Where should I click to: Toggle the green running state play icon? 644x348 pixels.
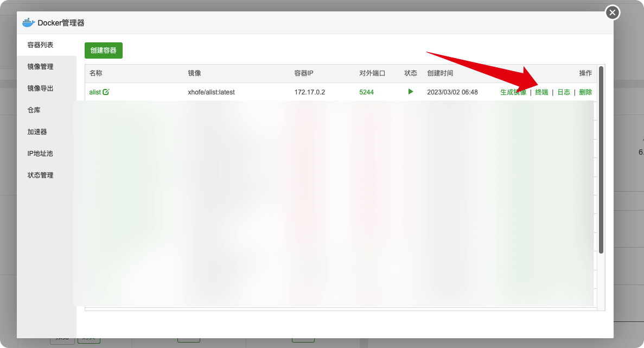(x=410, y=92)
